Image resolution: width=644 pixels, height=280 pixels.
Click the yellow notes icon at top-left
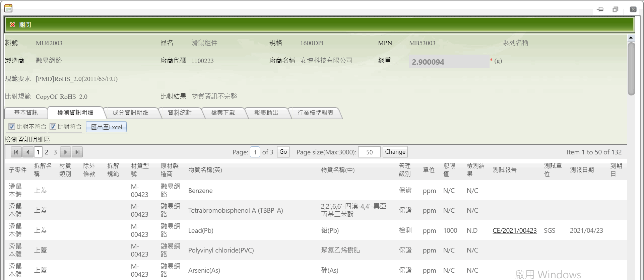pyautogui.click(x=8, y=8)
